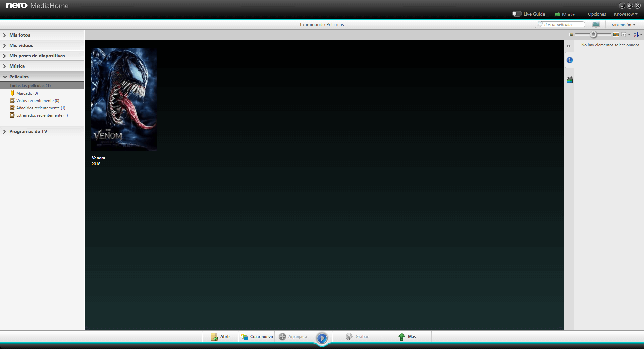Click the search magnifier icon

[x=539, y=24]
